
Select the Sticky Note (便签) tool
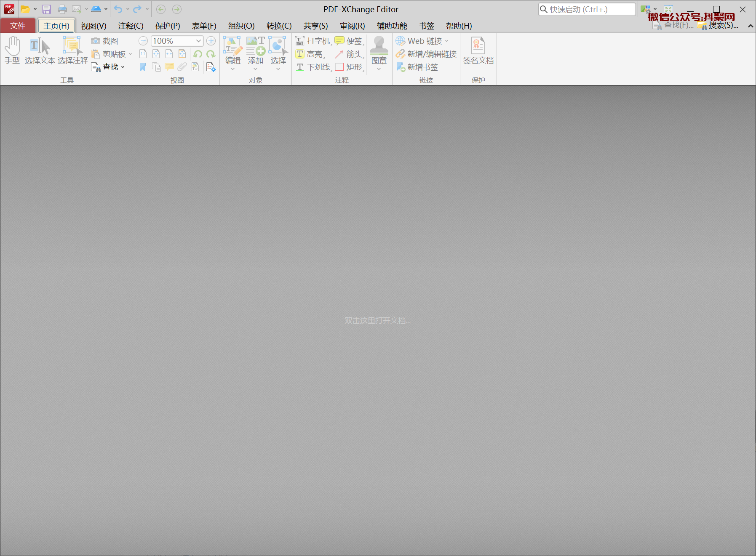pos(349,41)
